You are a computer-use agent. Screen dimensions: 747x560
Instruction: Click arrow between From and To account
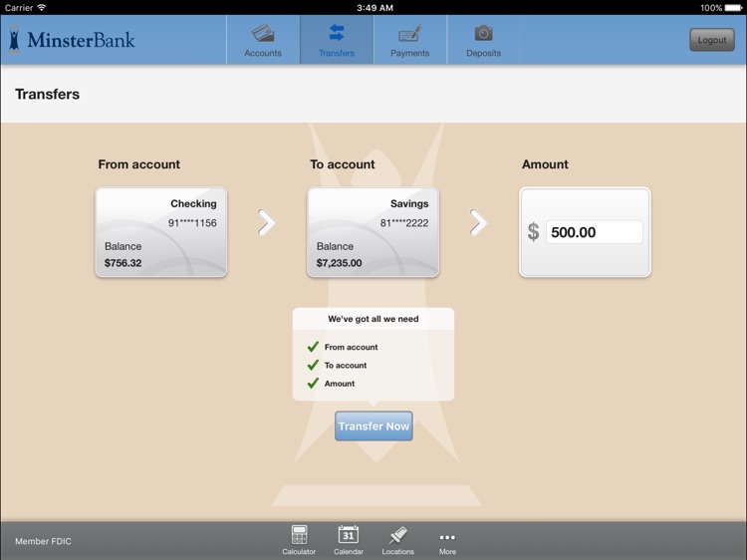[x=266, y=222]
